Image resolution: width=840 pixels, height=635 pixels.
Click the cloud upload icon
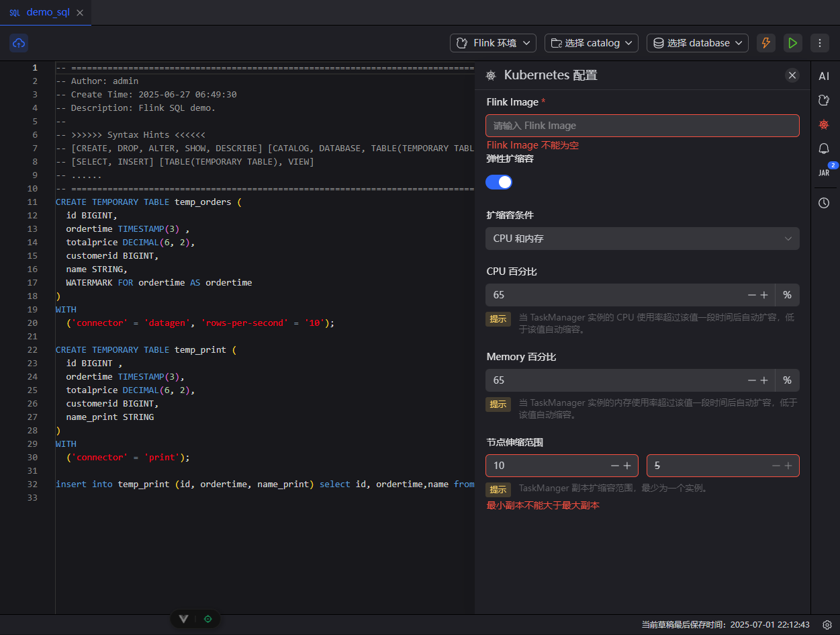click(19, 43)
